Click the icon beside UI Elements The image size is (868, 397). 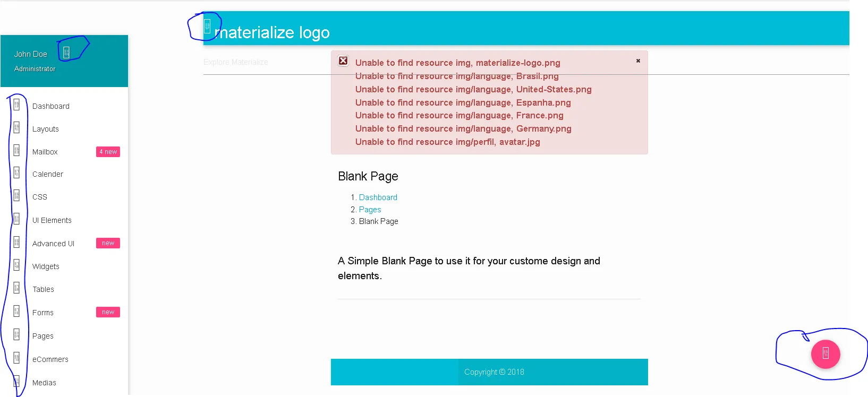16,219
